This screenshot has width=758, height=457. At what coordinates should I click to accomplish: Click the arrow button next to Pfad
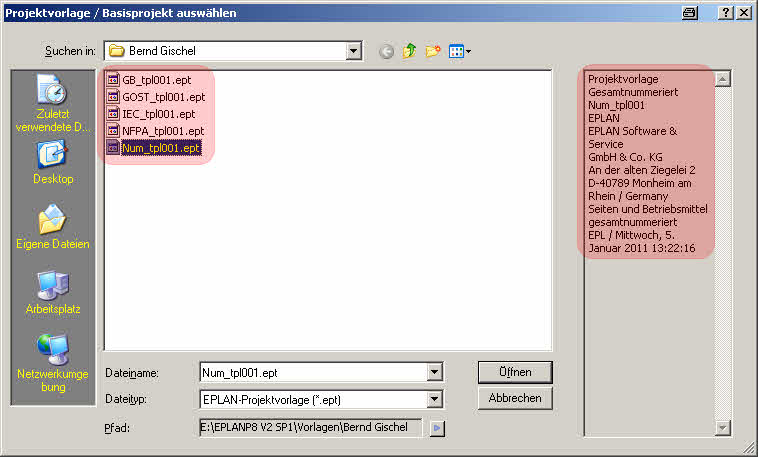pyautogui.click(x=437, y=428)
